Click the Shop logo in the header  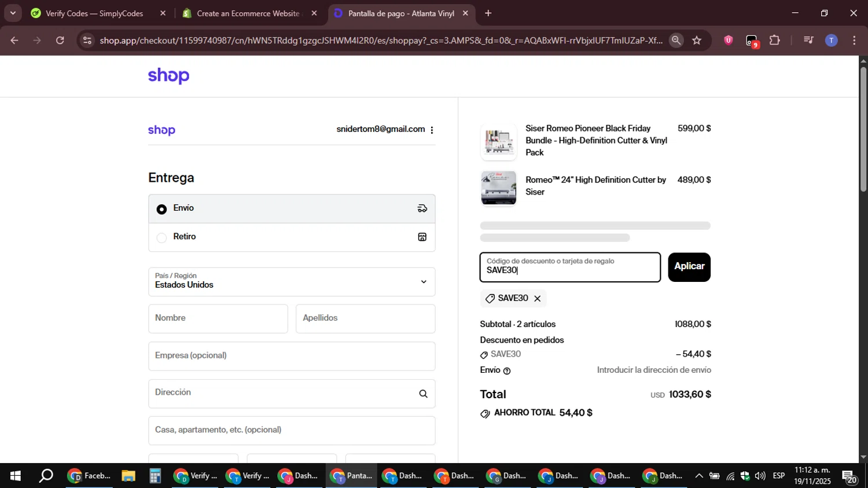(168, 76)
